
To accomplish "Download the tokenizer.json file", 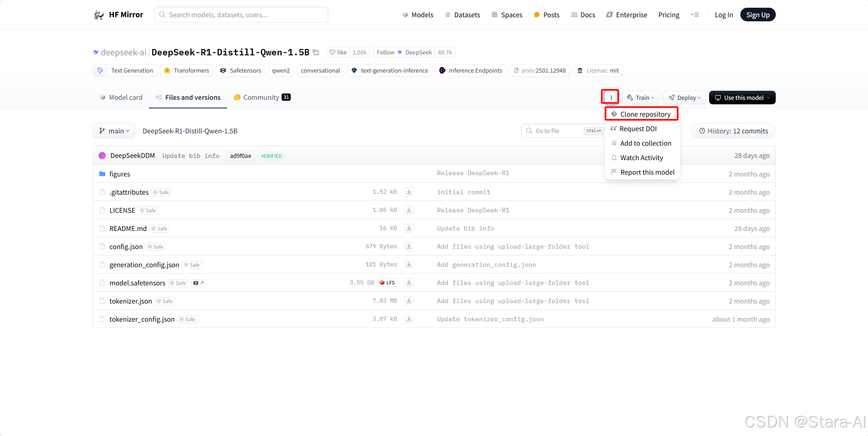I will (409, 301).
